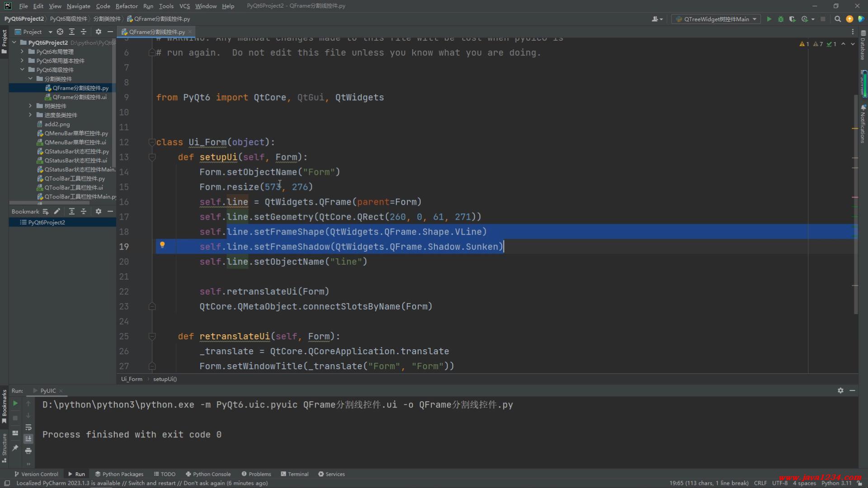Collapse 分割类控件 folder
868x488 pixels.
[x=30, y=79]
